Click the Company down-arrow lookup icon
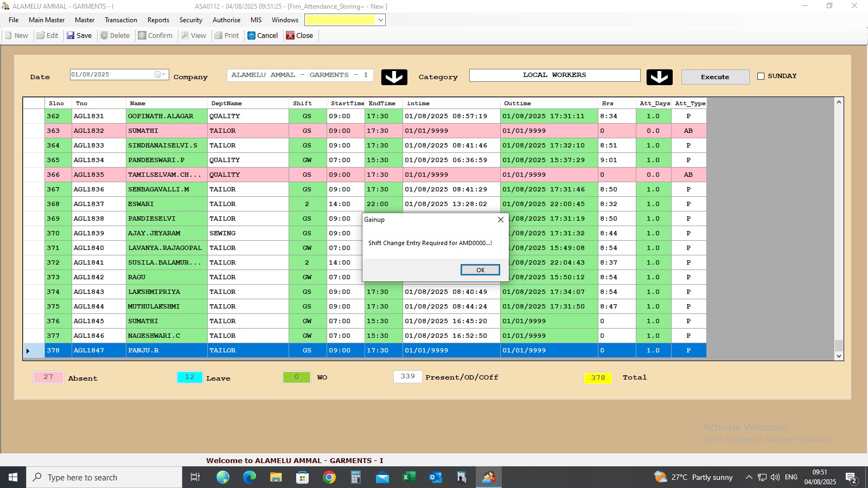 pyautogui.click(x=394, y=77)
